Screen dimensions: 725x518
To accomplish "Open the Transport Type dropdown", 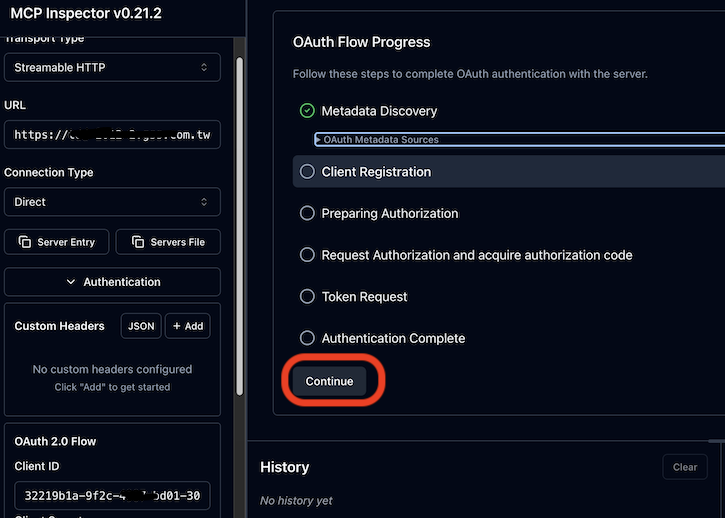I will [112, 67].
